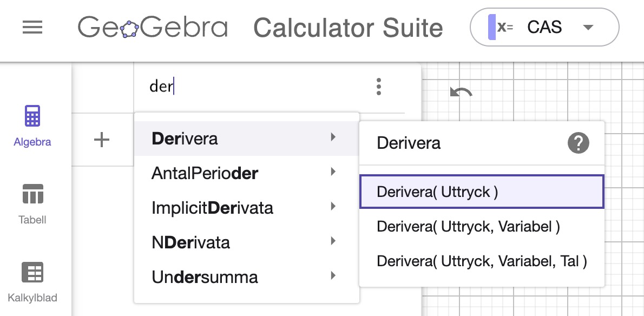Open help for the Derivera command

pos(578,143)
